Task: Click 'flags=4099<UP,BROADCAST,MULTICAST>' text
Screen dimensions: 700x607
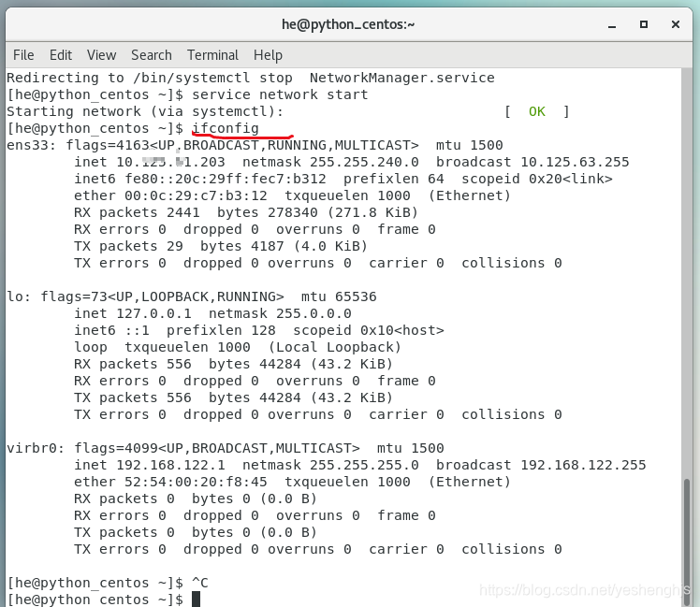Action: [217, 448]
